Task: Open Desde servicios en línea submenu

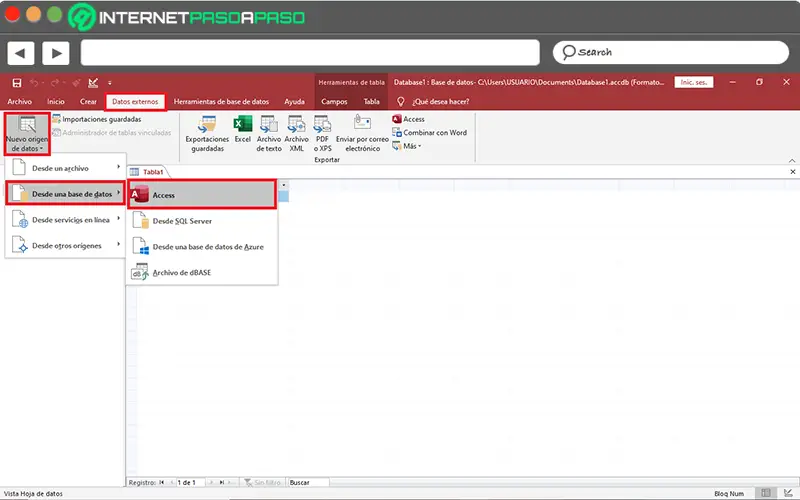Action: click(x=66, y=220)
